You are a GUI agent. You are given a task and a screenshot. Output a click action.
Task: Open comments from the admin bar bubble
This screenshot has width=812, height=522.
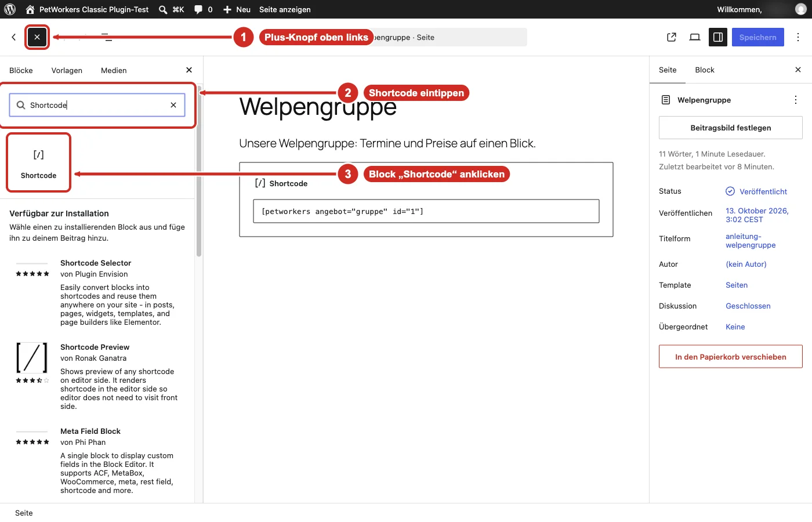203,9
